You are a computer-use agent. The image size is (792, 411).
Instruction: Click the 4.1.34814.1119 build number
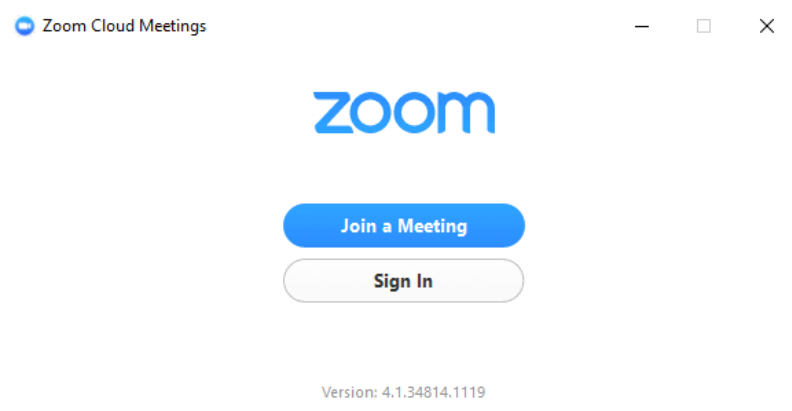point(434,391)
